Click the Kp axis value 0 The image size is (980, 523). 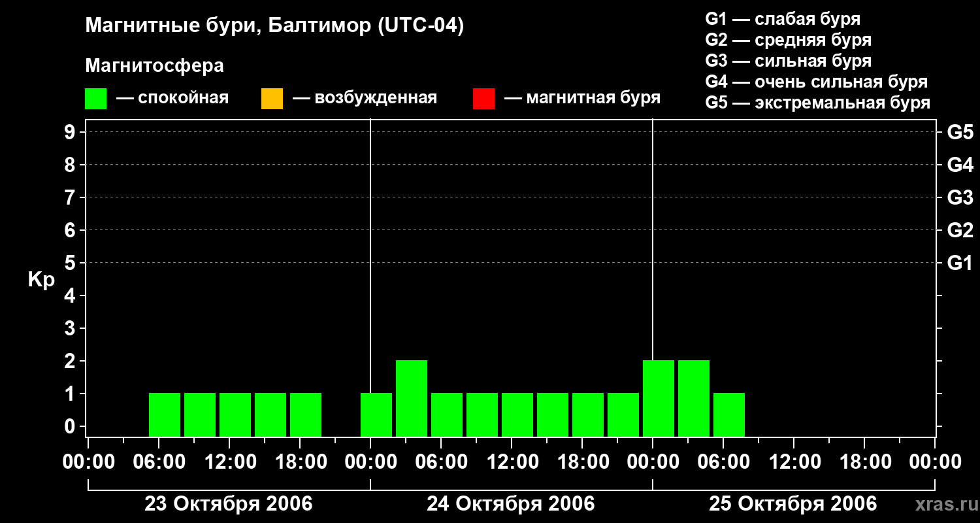coord(71,426)
